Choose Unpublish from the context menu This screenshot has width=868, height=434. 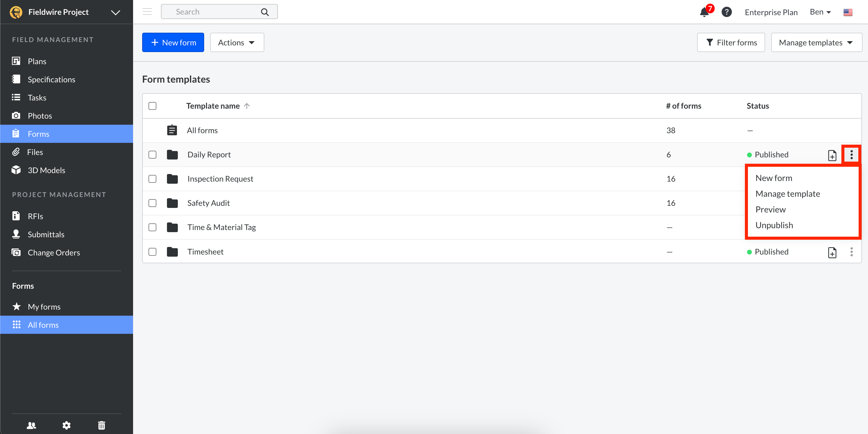click(x=774, y=225)
